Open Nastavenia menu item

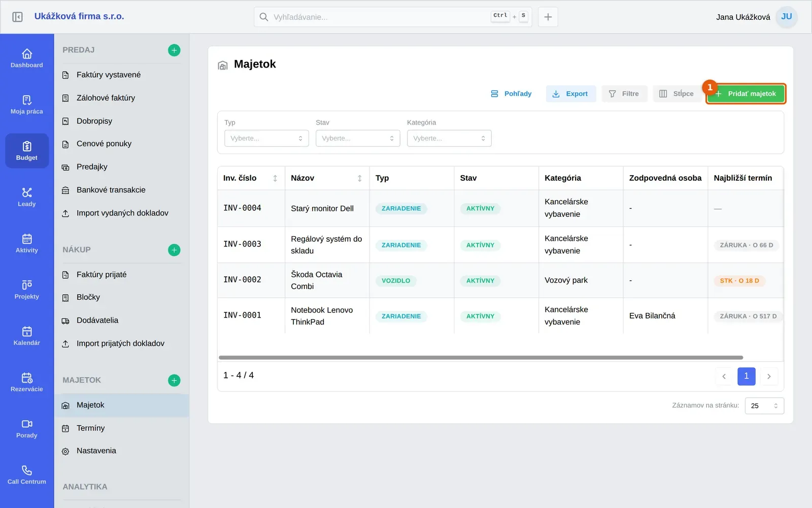point(121,451)
